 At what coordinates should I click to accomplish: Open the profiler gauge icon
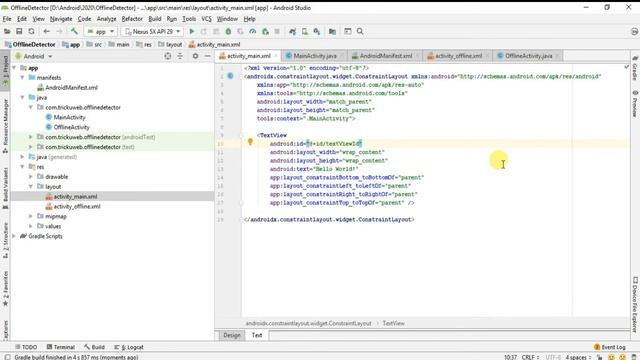(253, 31)
